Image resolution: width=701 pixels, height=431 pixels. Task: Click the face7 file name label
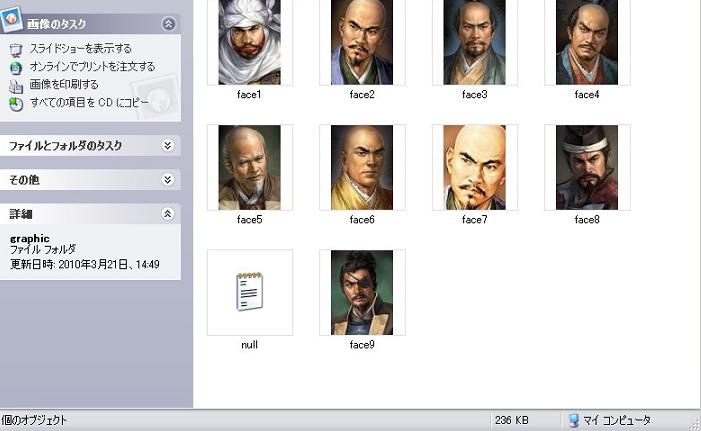click(474, 220)
